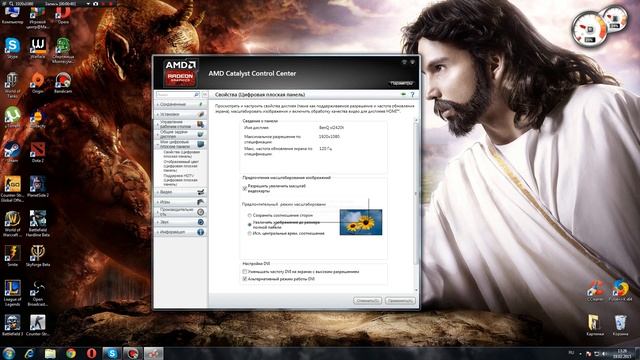Select scale image to full panel size
The image size is (640, 360).
[249, 224]
